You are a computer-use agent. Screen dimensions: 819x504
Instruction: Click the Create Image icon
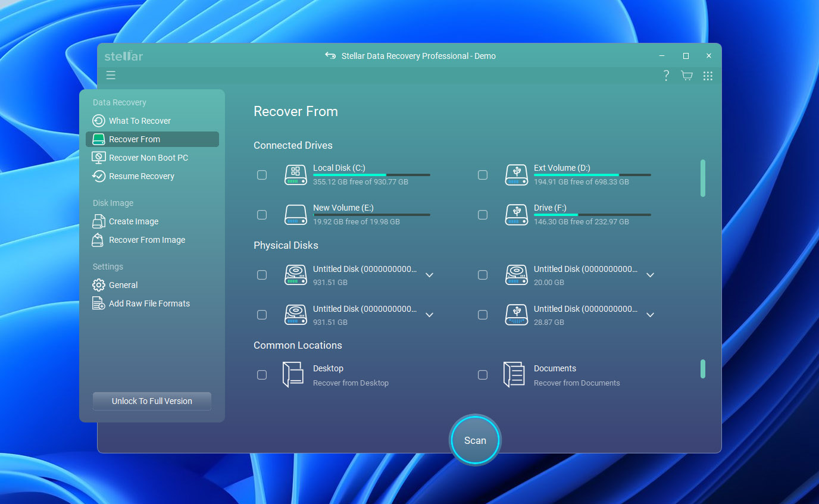99,221
